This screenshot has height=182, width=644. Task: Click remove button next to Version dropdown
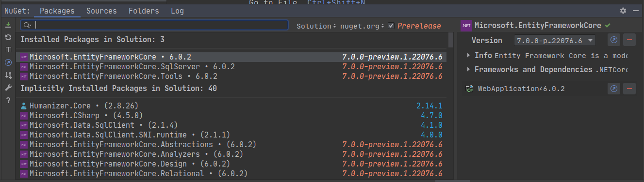tap(629, 41)
